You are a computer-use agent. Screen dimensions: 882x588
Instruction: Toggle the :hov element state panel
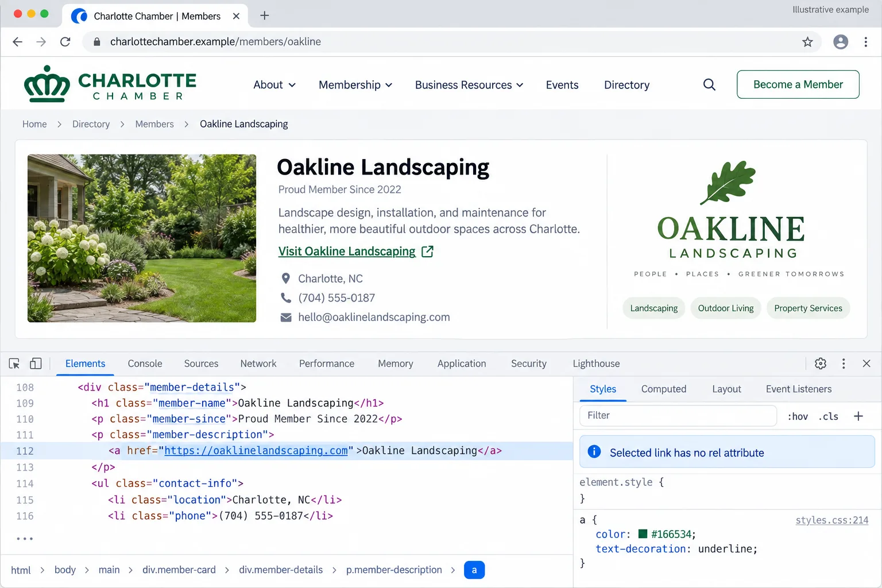(798, 416)
